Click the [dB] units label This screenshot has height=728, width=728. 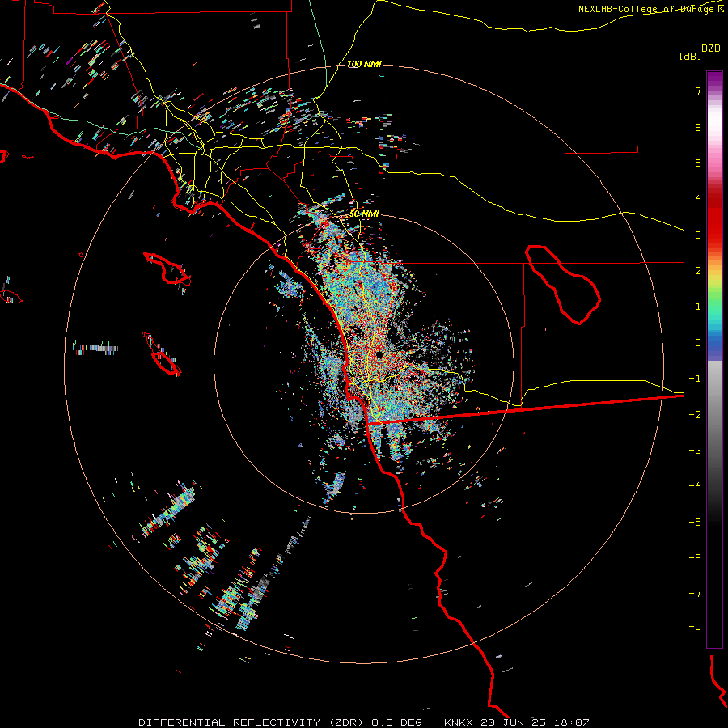pyautogui.click(x=690, y=56)
